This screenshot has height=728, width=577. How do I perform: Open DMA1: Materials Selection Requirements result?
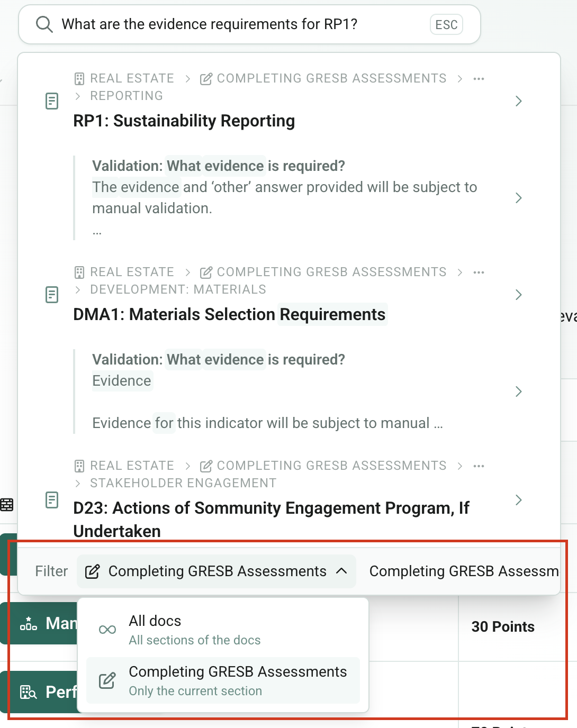(x=229, y=314)
